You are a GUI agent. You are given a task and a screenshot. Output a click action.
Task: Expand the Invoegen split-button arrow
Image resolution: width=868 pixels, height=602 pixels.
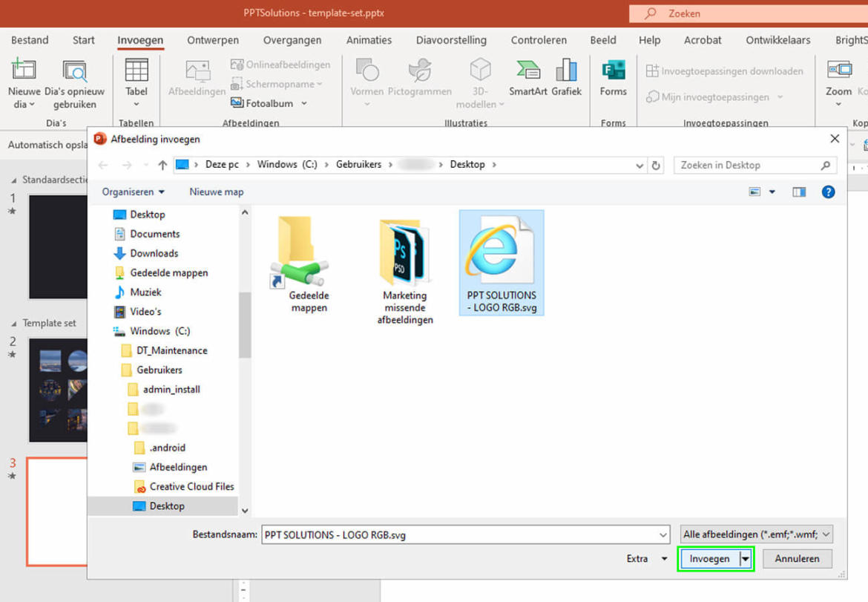coord(746,559)
